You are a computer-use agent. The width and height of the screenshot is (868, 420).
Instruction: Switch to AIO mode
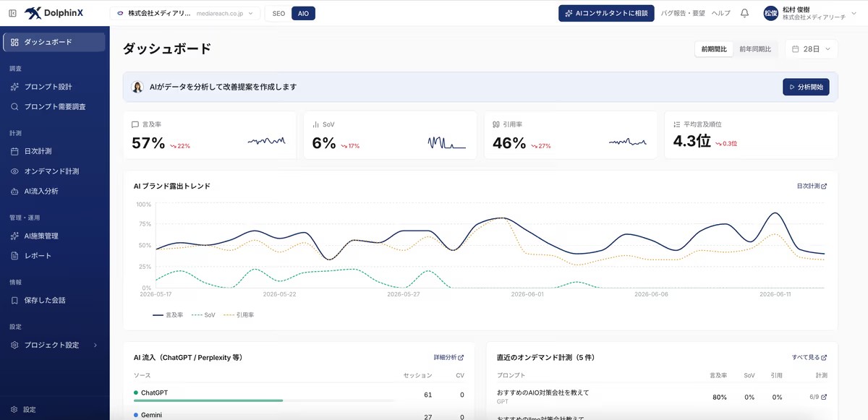[303, 13]
